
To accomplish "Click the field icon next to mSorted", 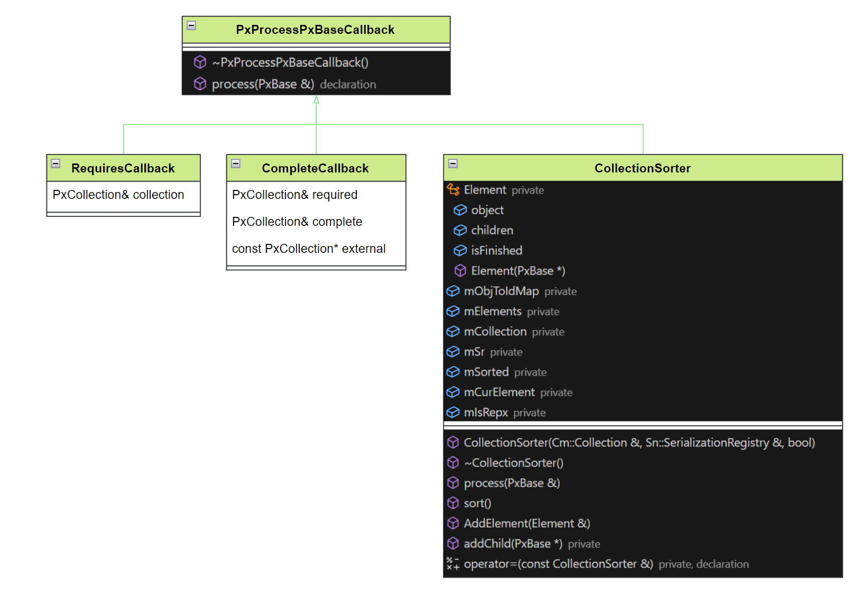I will 453,372.
